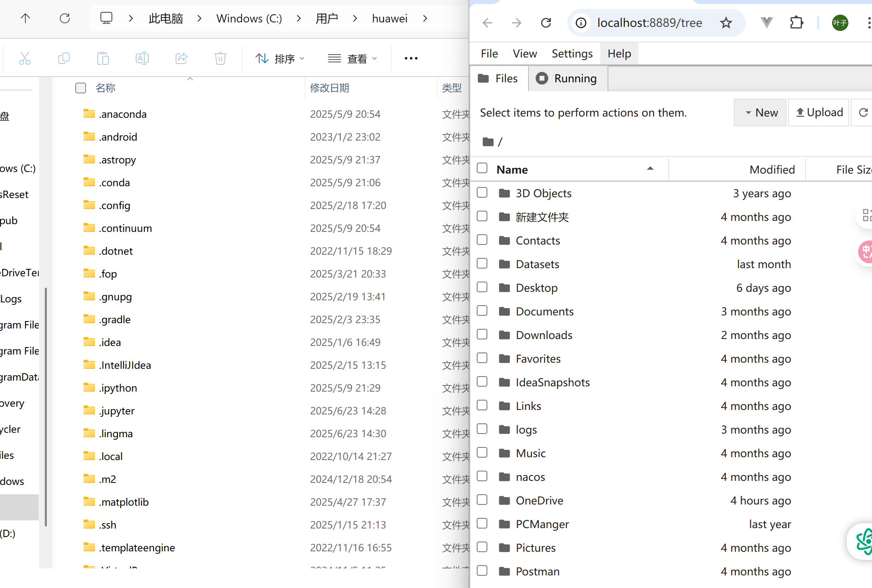This screenshot has width=872, height=588.
Task: Expand the 排序 sort dropdown
Action: pyautogui.click(x=280, y=59)
